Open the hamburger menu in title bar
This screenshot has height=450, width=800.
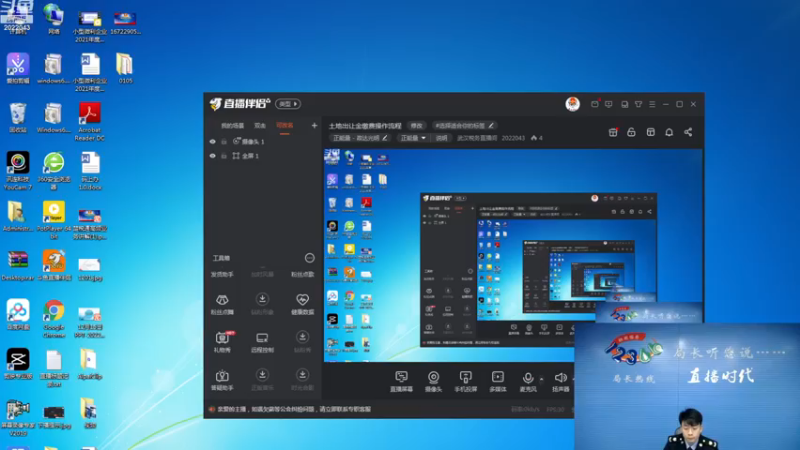click(652, 104)
